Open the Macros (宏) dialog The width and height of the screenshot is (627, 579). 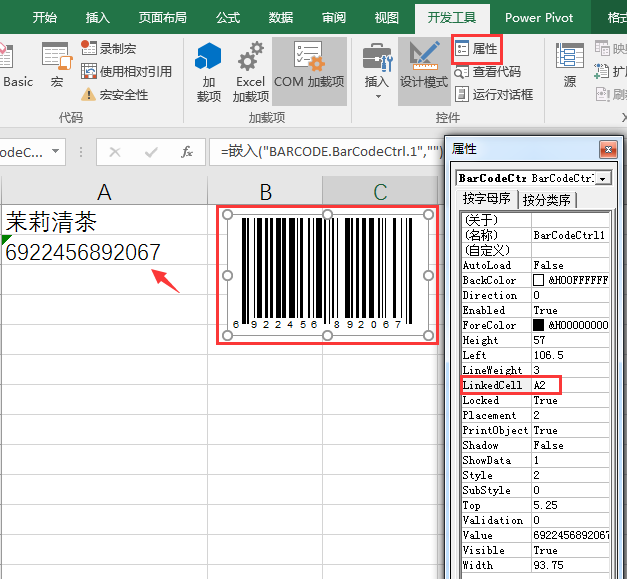click(57, 65)
